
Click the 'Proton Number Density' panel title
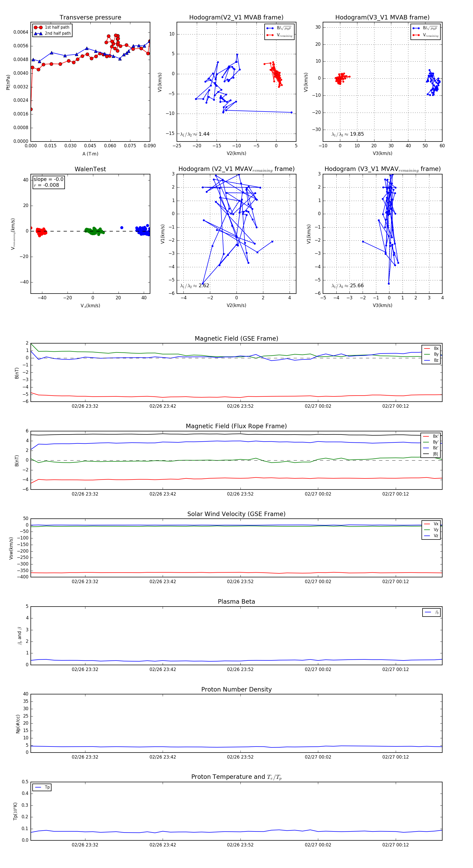point(236,689)
